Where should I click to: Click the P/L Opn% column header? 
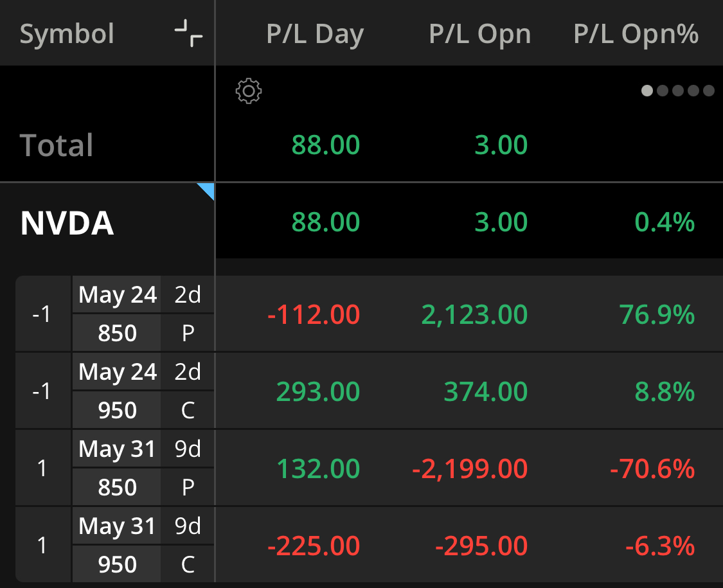636,34
